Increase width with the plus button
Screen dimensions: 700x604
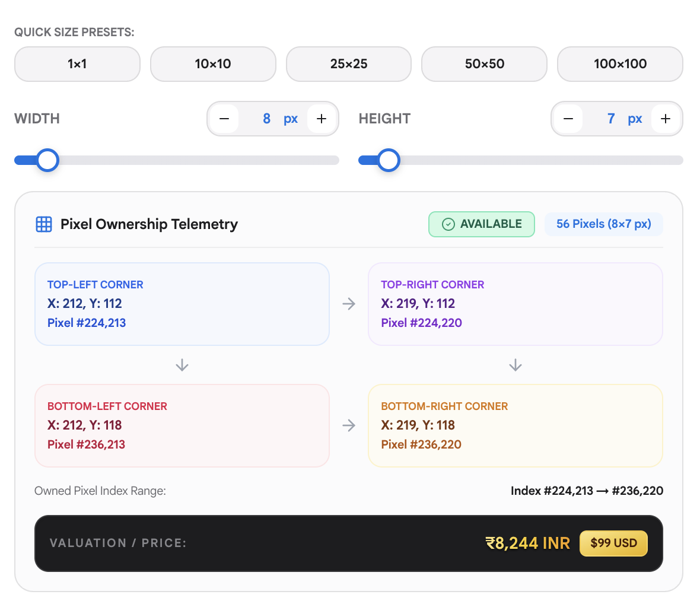pyautogui.click(x=322, y=119)
